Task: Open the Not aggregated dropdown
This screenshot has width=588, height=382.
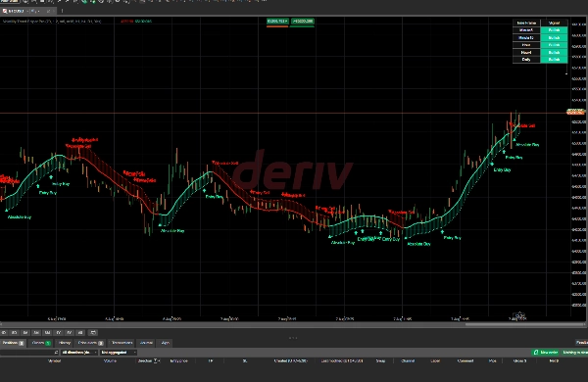Action: (x=119, y=353)
